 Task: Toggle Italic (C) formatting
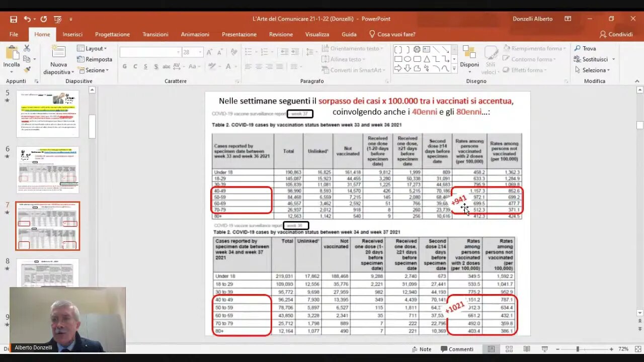pyautogui.click(x=135, y=66)
